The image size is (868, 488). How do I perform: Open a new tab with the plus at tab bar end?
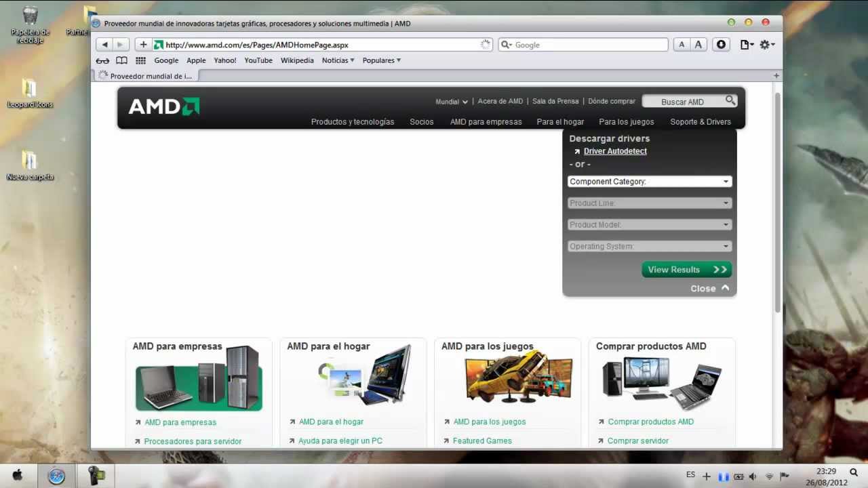click(776, 75)
